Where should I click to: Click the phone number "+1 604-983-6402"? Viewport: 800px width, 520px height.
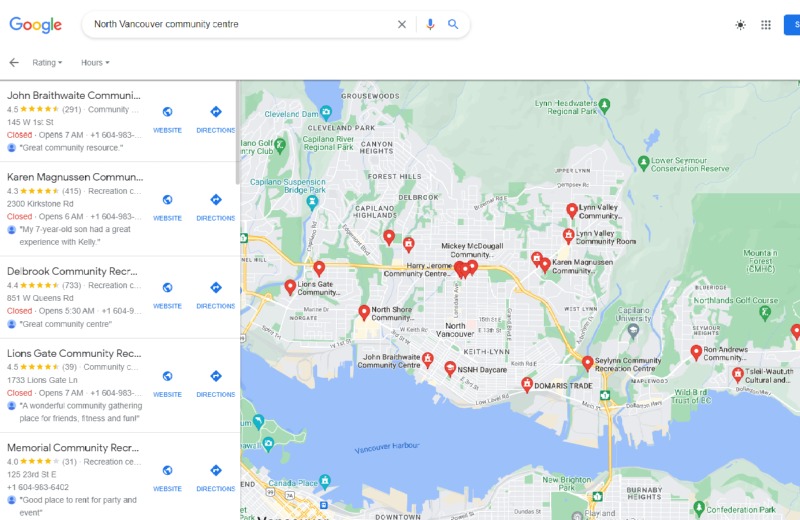tap(38, 487)
